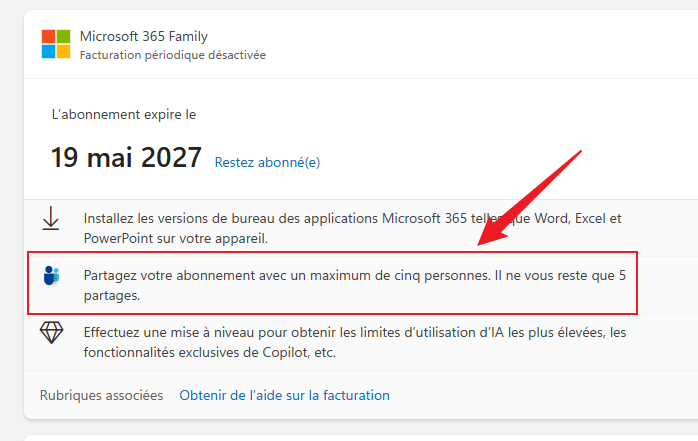Screen dimensions: 698x441
Task: Open 'Partagez votre abonnement' sharing option
Action: (355, 285)
